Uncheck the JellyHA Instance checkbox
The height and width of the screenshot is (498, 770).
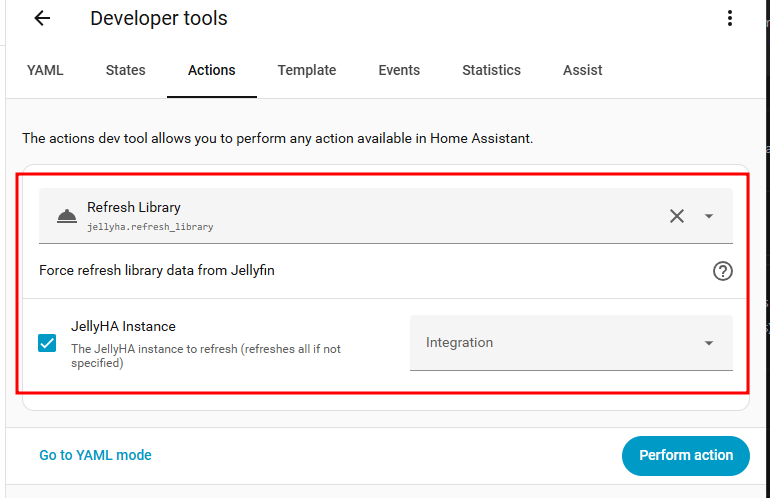point(47,343)
